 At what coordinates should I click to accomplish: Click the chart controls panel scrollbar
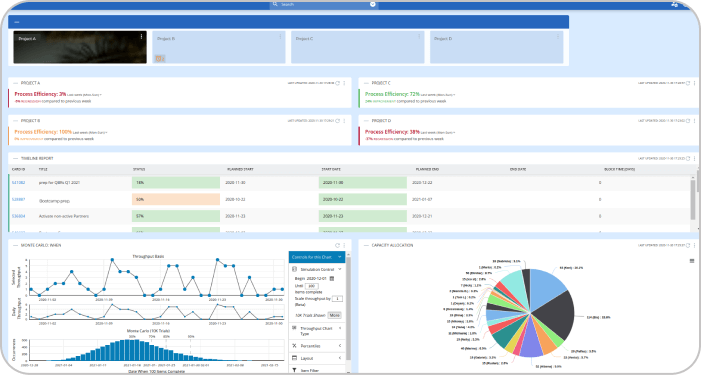click(x=348, y=308)
